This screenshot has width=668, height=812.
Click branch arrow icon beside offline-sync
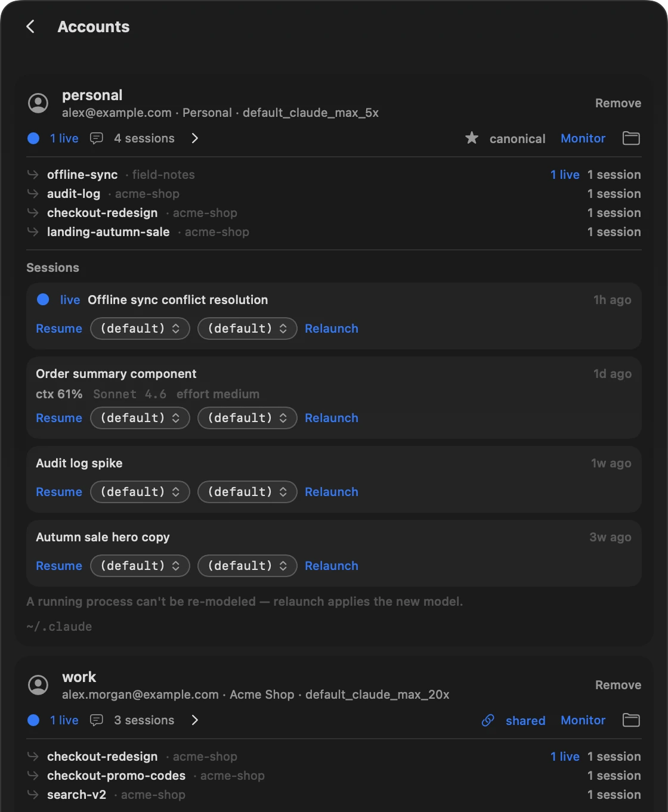33,174
